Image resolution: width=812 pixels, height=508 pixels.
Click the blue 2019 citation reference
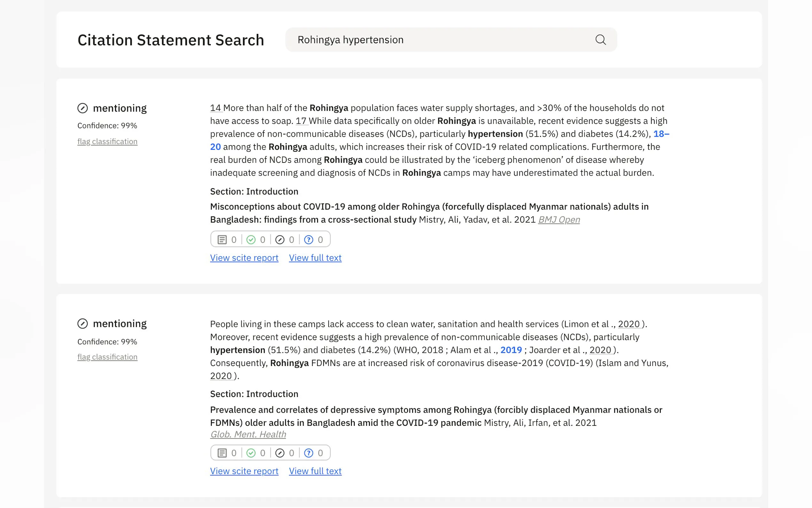(511, 350)
